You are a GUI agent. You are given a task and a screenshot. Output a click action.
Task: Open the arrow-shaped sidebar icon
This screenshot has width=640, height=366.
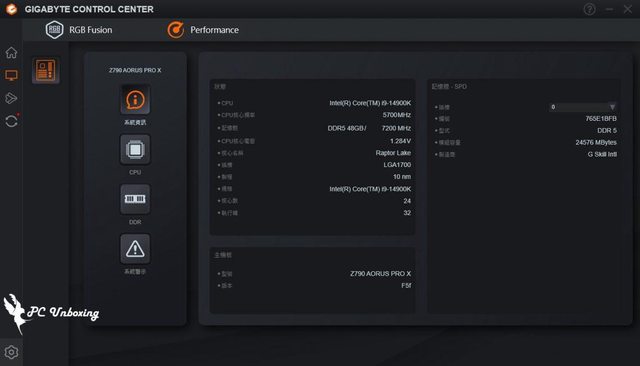click(x=11, y=98)
